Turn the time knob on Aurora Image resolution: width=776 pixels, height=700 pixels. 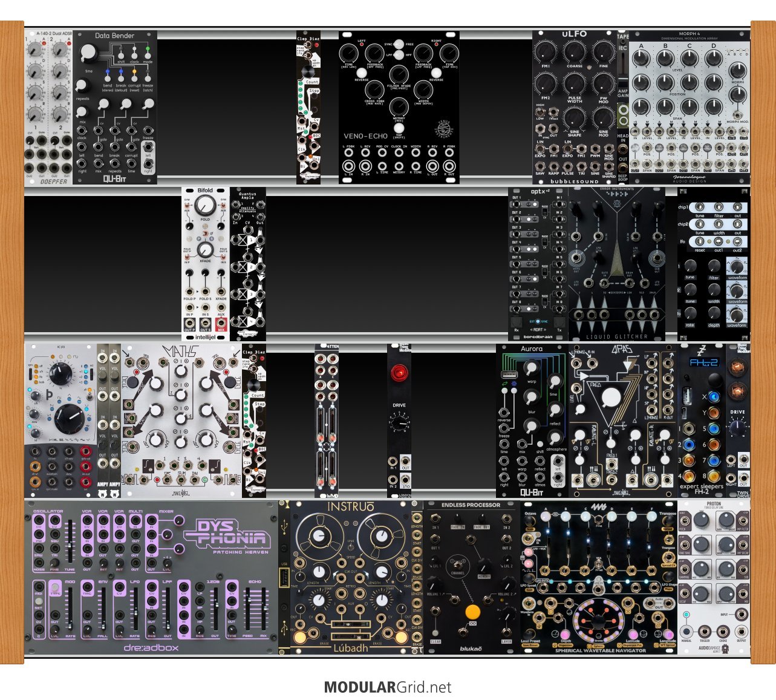pos(554,382)
